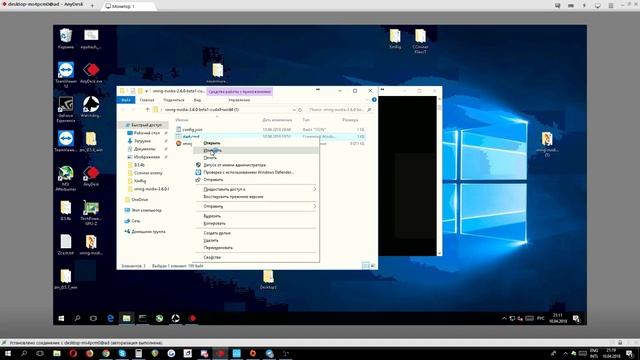Click the red AnyDesk icon on remote taskbar
Image resolution: width=640 pixels, height=360 pixels.
pos(192,318)
